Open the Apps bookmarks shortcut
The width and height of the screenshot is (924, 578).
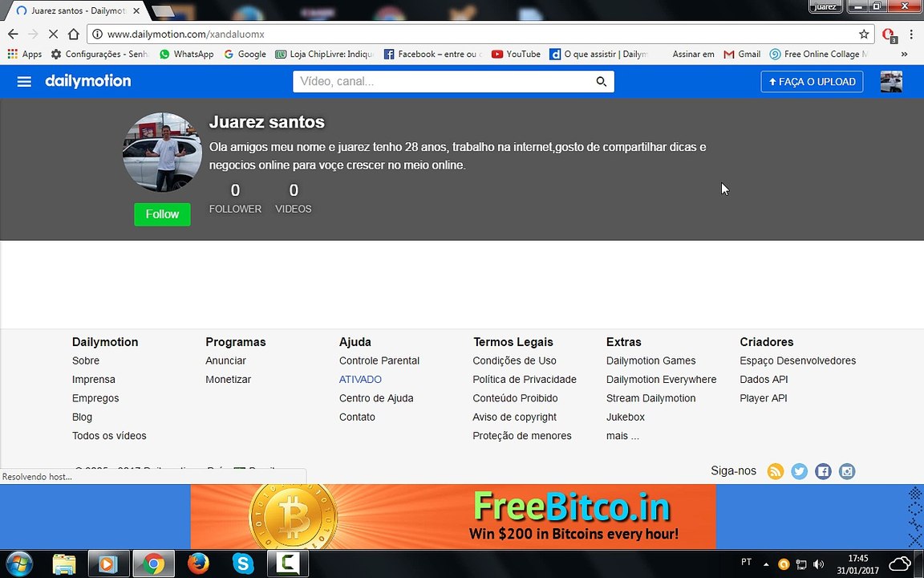24,54
